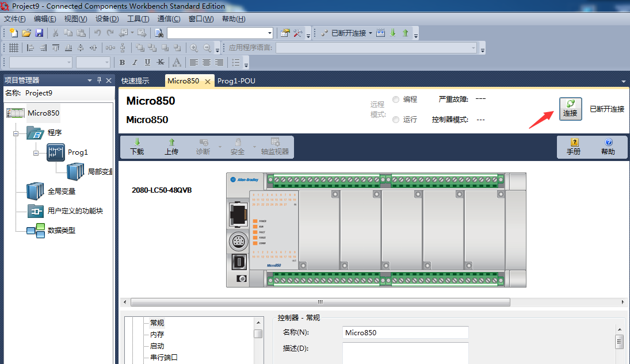Image resolution: width=630 pixels, height=364 pixels.
Task: Open the 工具(T) menu
Action: point(138,19)
